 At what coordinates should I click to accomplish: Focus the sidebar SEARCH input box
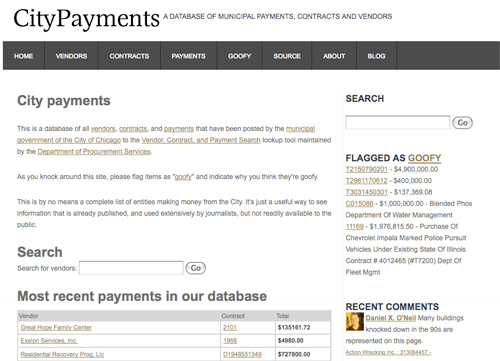point(398,122)
